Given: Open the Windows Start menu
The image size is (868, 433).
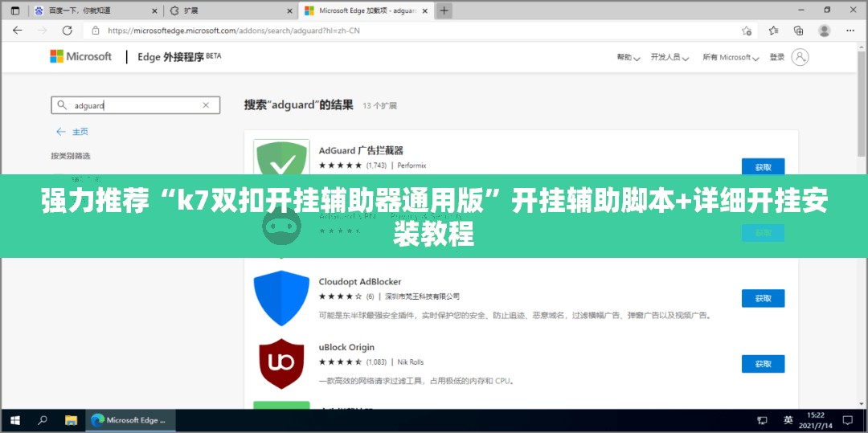Looking at the screenshot, I should 15,421.
